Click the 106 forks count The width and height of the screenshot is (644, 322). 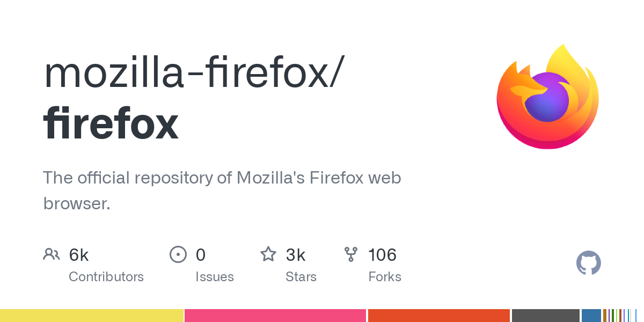tap(382, 255)
